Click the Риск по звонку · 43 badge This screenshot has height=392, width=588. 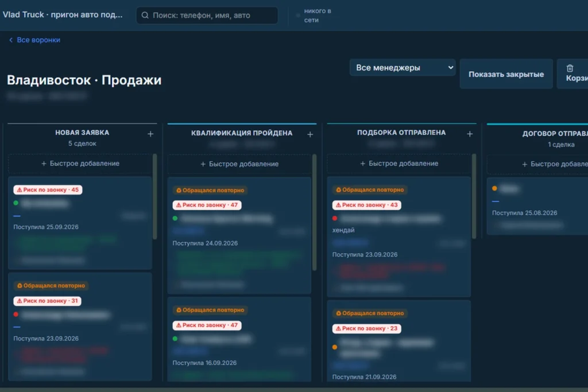click(366, 205)
